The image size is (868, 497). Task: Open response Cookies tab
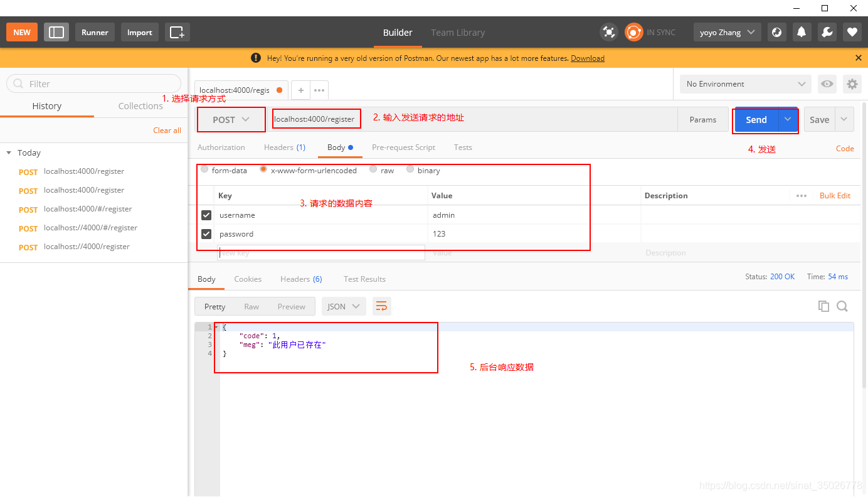(248, 279)
